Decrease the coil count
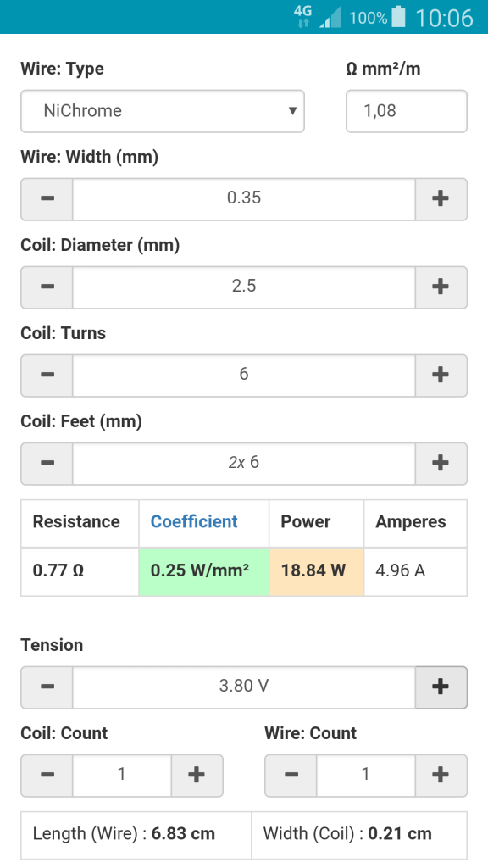The width and height of the screenshot is (488, 868). click(47, 776)
